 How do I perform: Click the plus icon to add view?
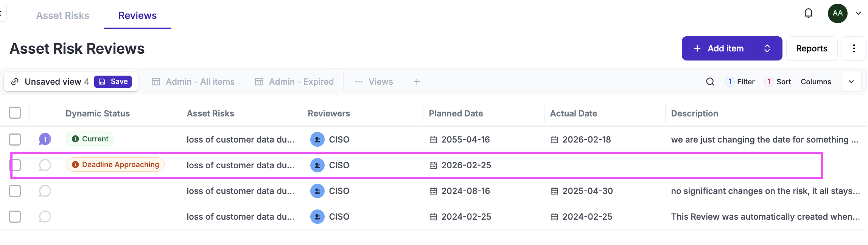coord(417,82)
